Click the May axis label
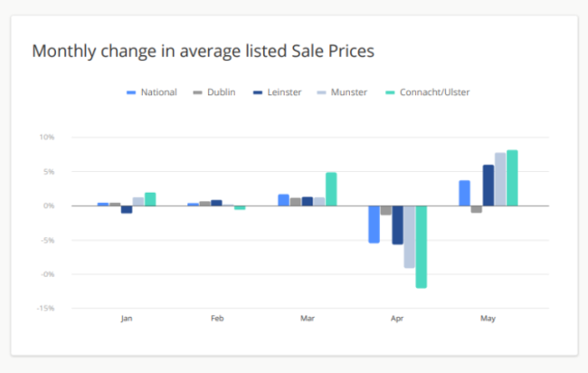The height and width of the screenshot is (373, 588). pos(488,319)
